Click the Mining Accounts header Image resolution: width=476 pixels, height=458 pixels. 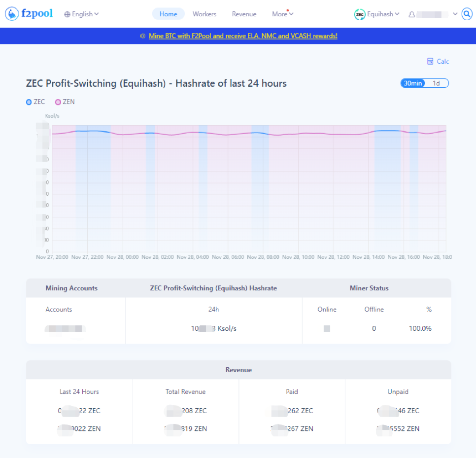(x=71, y=288)
